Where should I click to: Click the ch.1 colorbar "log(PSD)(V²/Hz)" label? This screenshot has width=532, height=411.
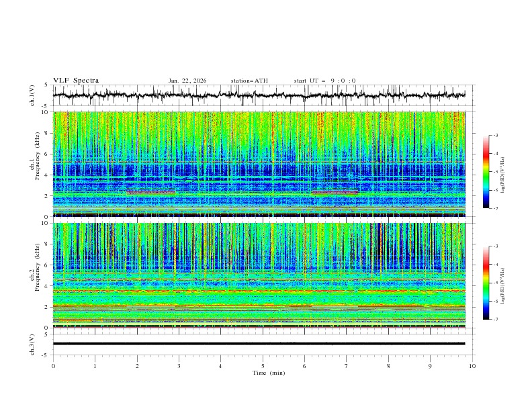coord(502,175)
